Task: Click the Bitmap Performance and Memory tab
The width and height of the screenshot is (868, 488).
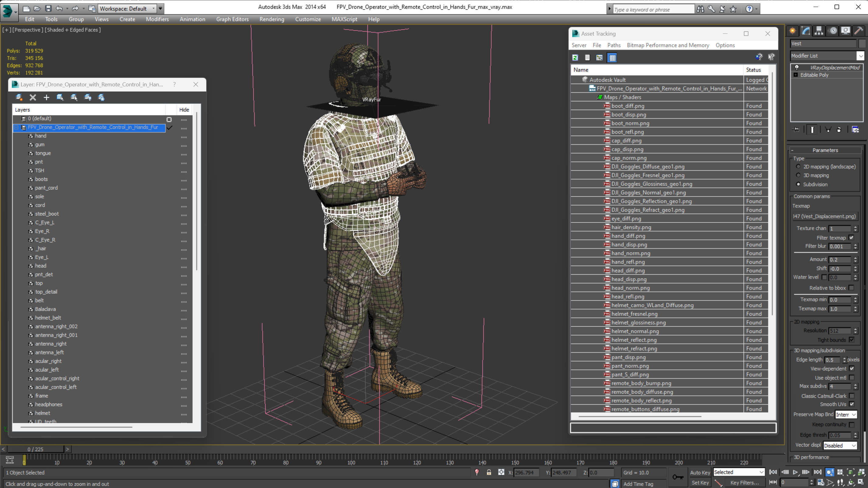Action: click(668, 45)
